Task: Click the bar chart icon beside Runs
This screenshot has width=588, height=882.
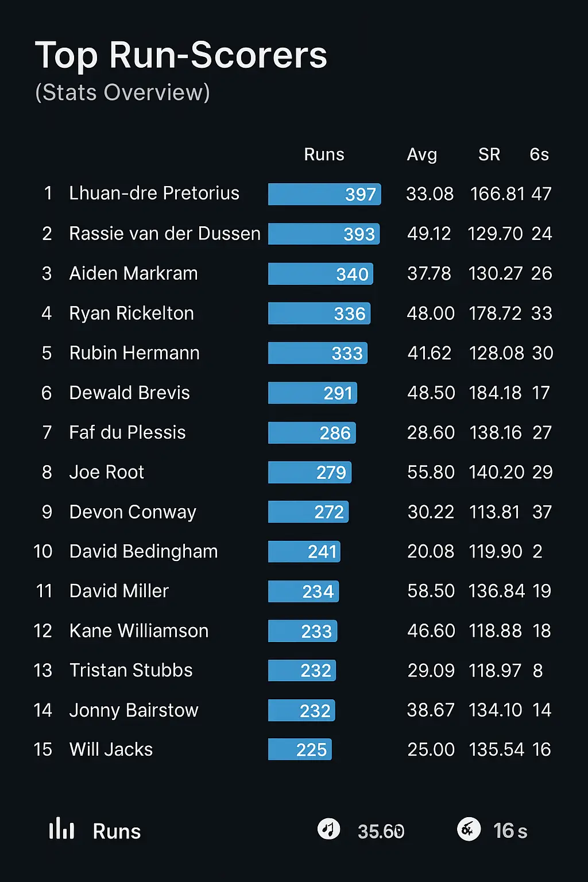Action: (x=61, y=829)
